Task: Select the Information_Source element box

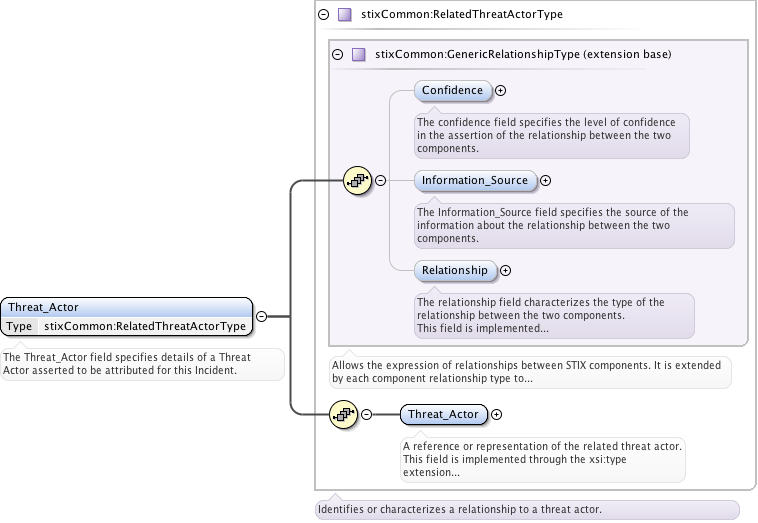Action: (475, 181)
